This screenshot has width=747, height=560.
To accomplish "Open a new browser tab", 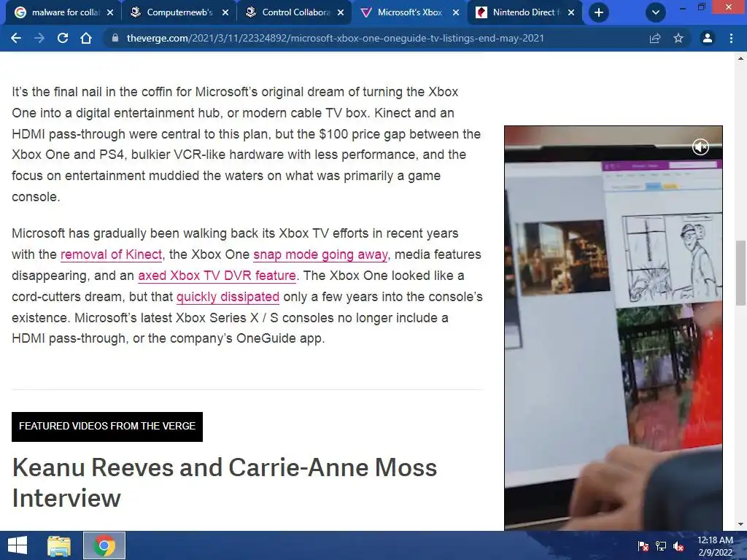I will (599, 12).
